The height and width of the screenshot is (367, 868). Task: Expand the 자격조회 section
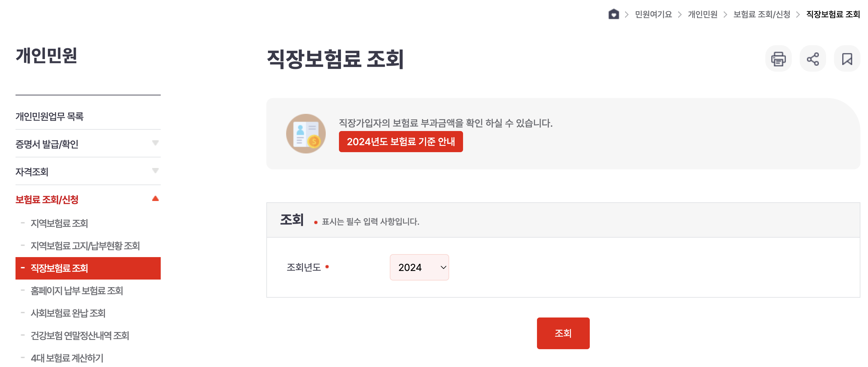pyautogui.click(x=155, y=172)
